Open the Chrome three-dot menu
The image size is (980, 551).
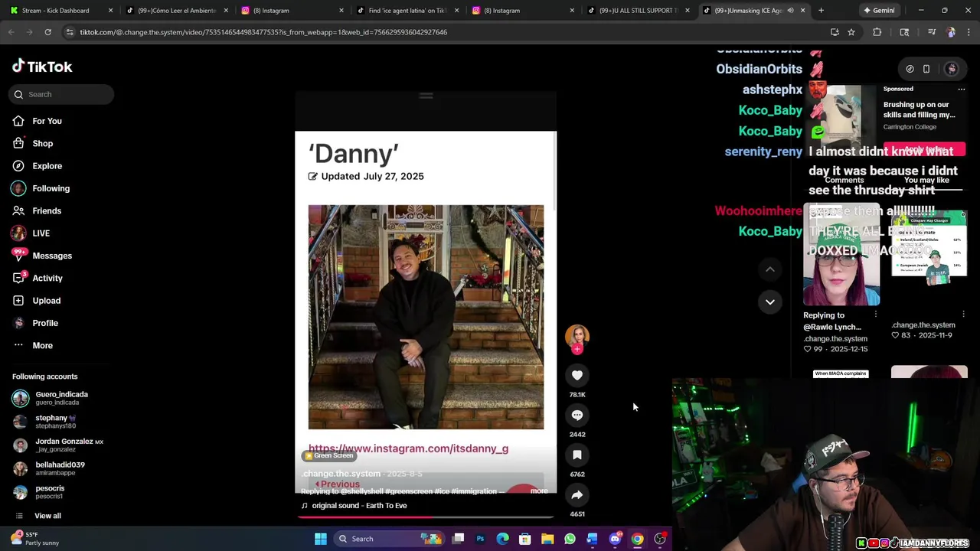point(969,32)
